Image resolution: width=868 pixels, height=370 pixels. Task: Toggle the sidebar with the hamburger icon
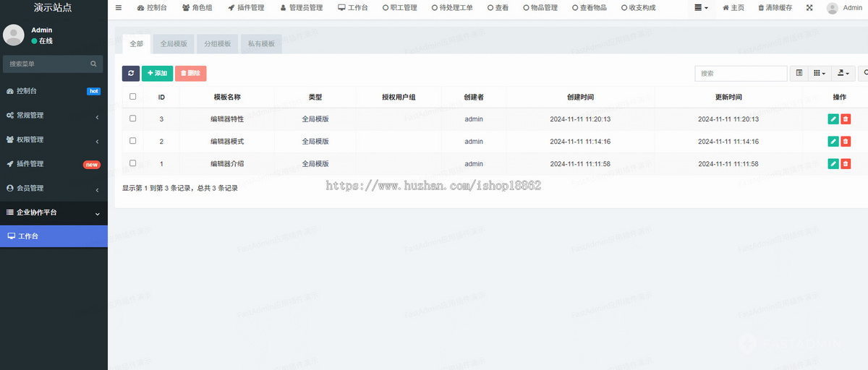click(119, 8)
